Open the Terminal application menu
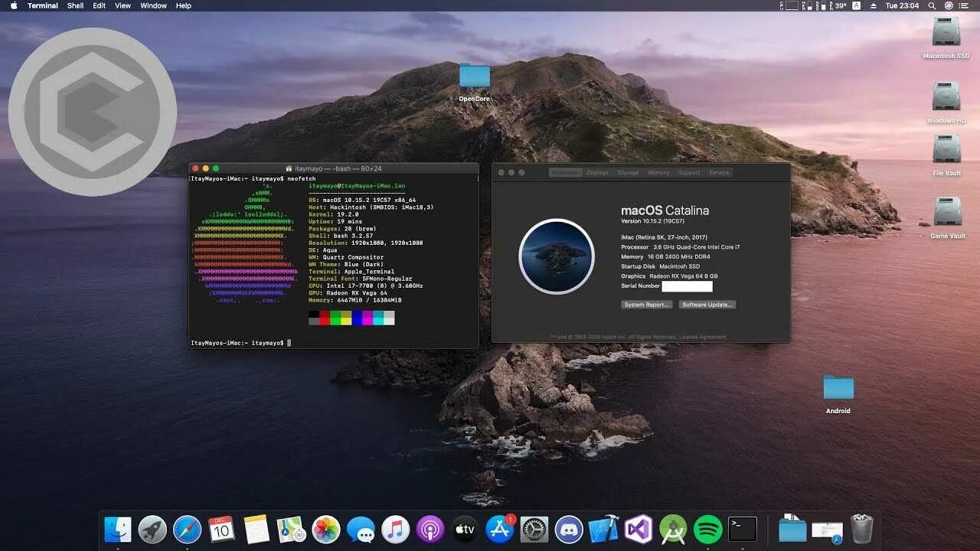980x551 pixels. (x=43, y=5)
